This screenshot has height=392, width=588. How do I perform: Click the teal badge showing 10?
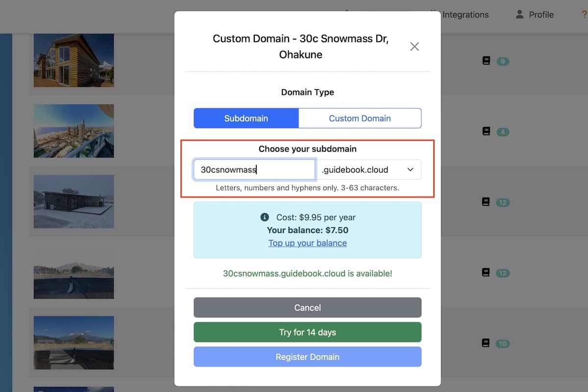coord(503,343)
